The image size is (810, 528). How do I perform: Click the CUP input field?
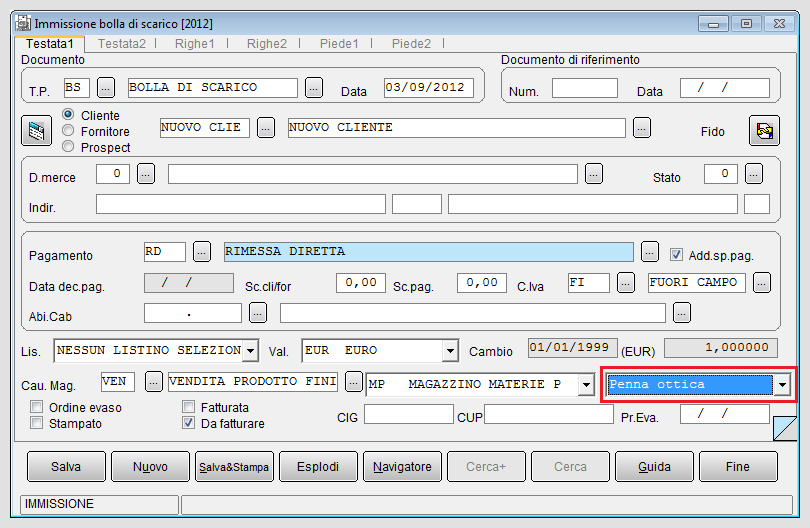549,414
